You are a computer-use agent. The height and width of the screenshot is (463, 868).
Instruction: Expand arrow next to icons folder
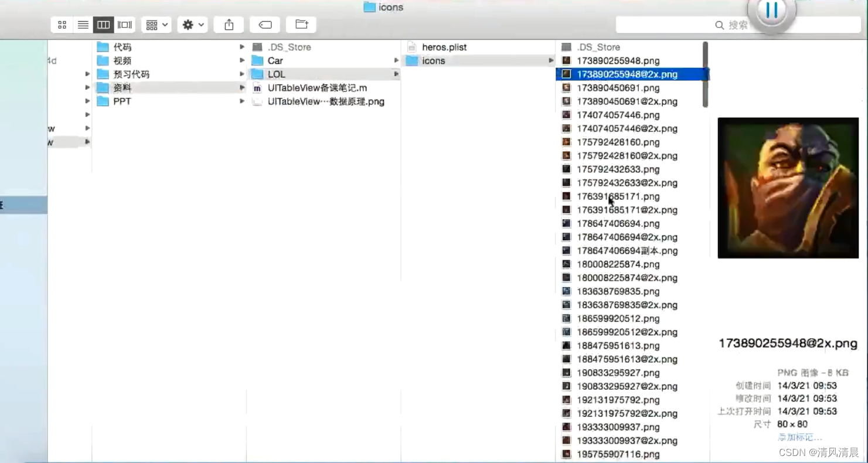tap(551, 60)
